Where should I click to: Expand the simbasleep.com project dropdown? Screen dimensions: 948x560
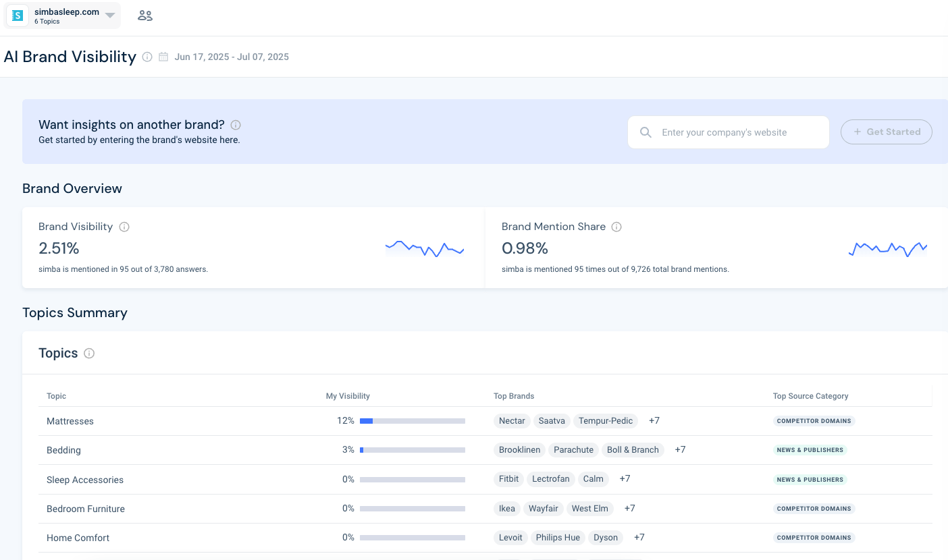click(x=110, y=16)
